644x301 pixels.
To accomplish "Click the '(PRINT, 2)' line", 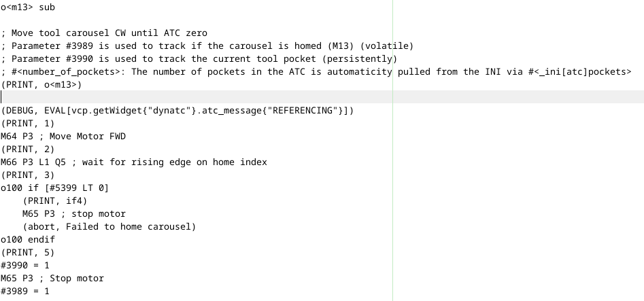I will click(27, 149).
